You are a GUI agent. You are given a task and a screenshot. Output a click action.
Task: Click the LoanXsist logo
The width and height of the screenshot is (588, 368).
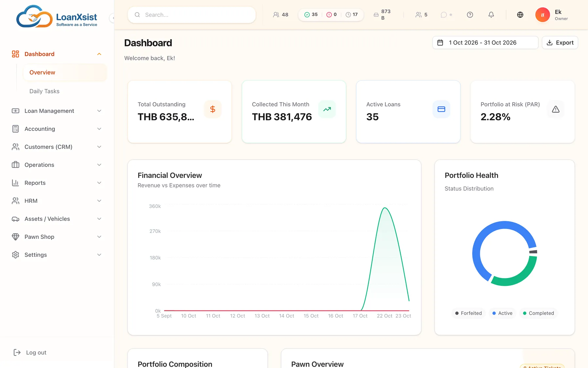tap(57, 16)
